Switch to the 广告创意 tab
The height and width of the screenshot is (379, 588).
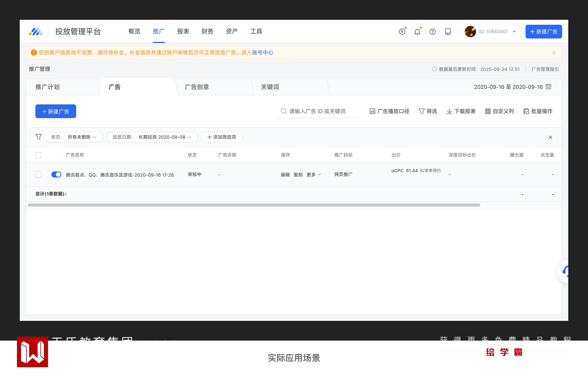click(x=197, y=87)
